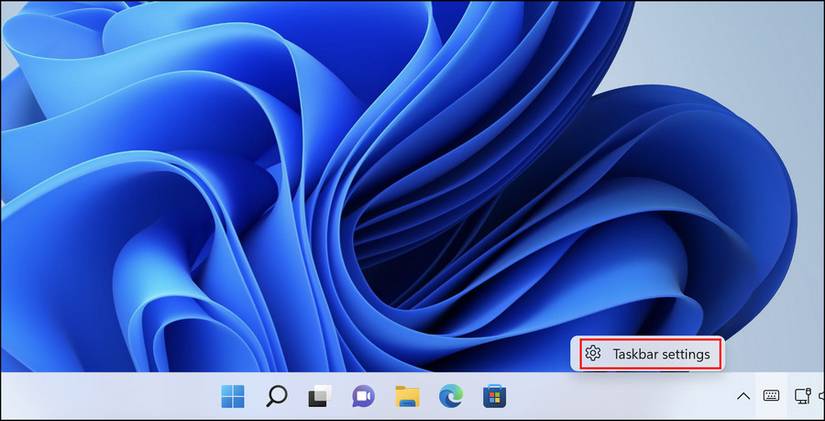This screenshot has height=421, width=825.
Task: Open touch keyboard from tray
Action: [x=771, y=395]
